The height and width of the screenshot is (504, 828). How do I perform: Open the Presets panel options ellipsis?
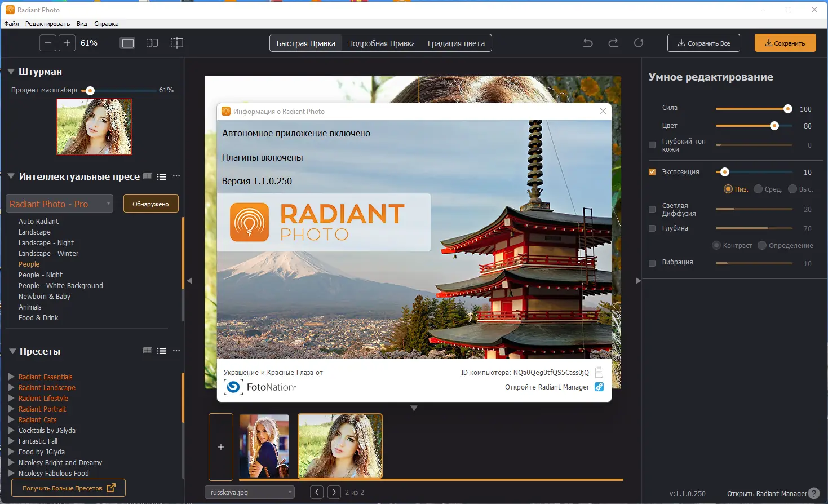(175, 350)
